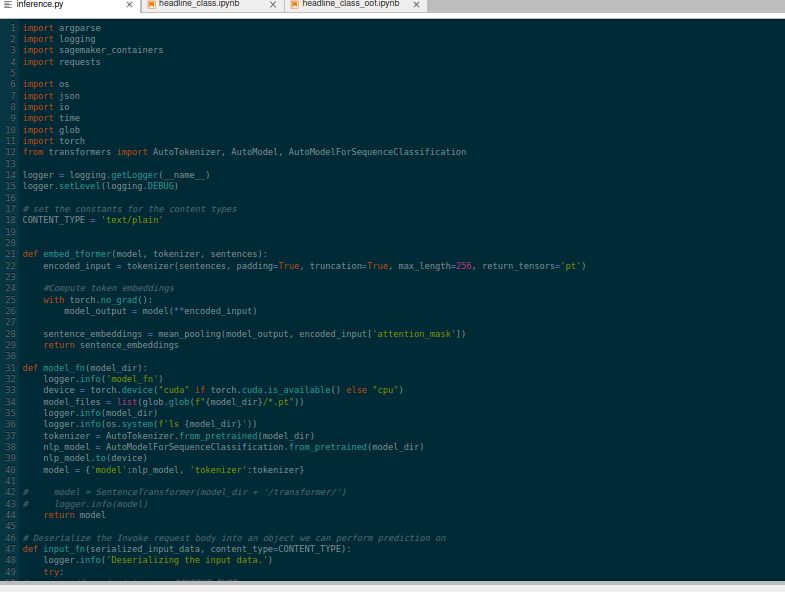Click function name 'input_fn' on line 47
785x592 pixels.
tap(64, 549)
